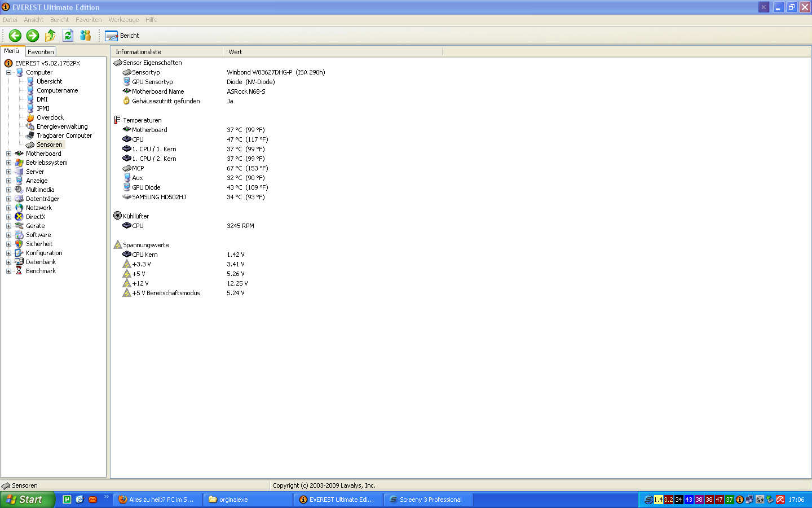Select value Winbond W83627DHG-P (ISA 290h)
Viewport: 812px width, 508px height.
coord(276,72)
